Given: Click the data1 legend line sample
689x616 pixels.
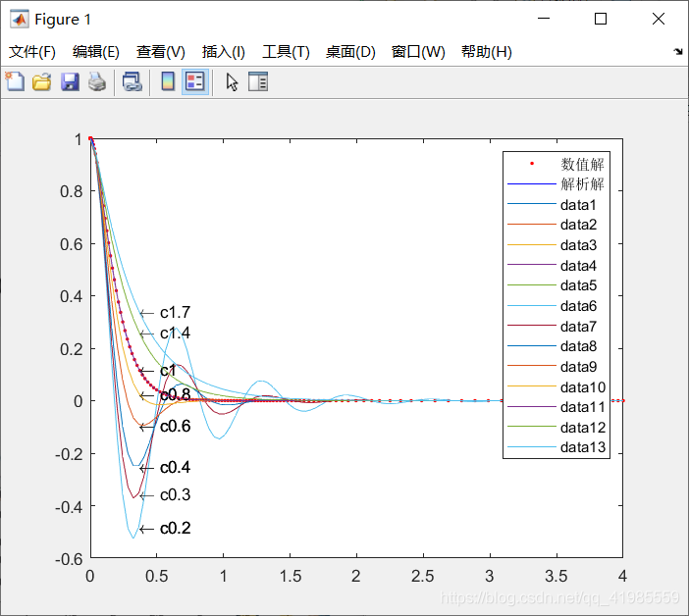Looking at the screenshot, I should pos(532,204).
